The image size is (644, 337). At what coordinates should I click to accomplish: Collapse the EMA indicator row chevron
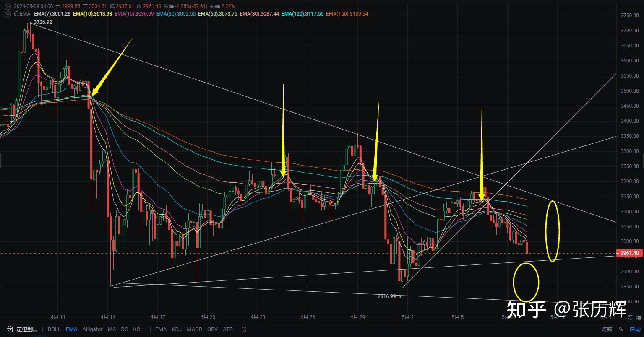pos(8,14)
